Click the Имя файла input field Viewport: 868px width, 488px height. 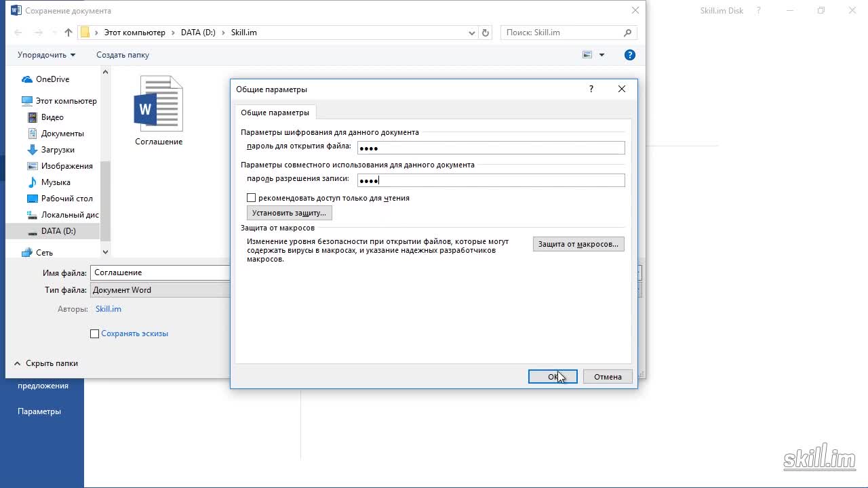160,272
